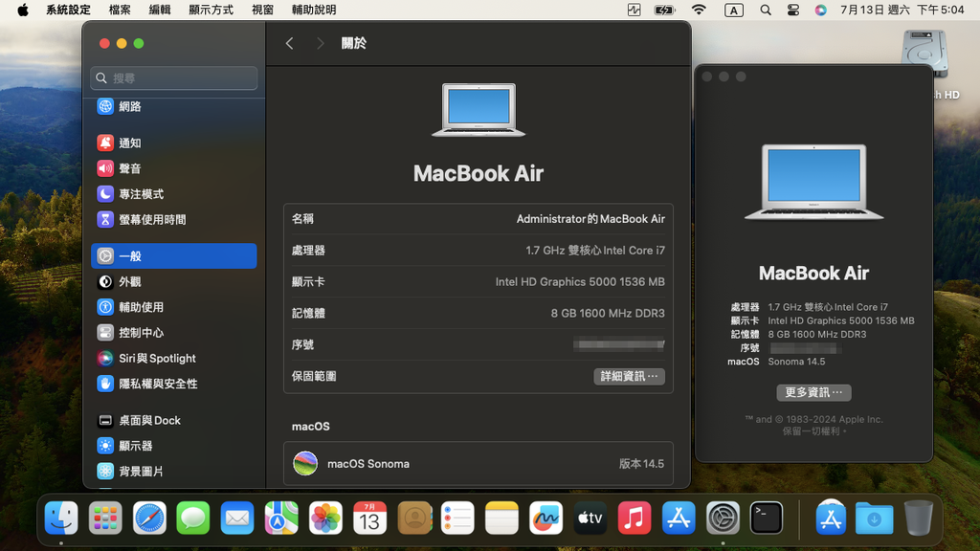Open the Downloads folder in the Dock
The width and height of the screenshot is (980, 551).
tap(875, 518)
